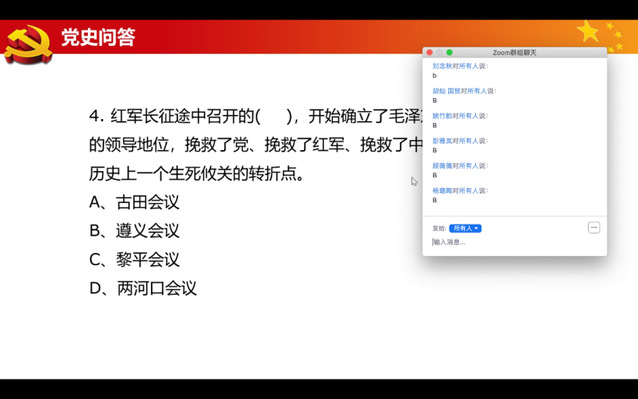Open the 所有人 recipient dropdown

point(465,228)
